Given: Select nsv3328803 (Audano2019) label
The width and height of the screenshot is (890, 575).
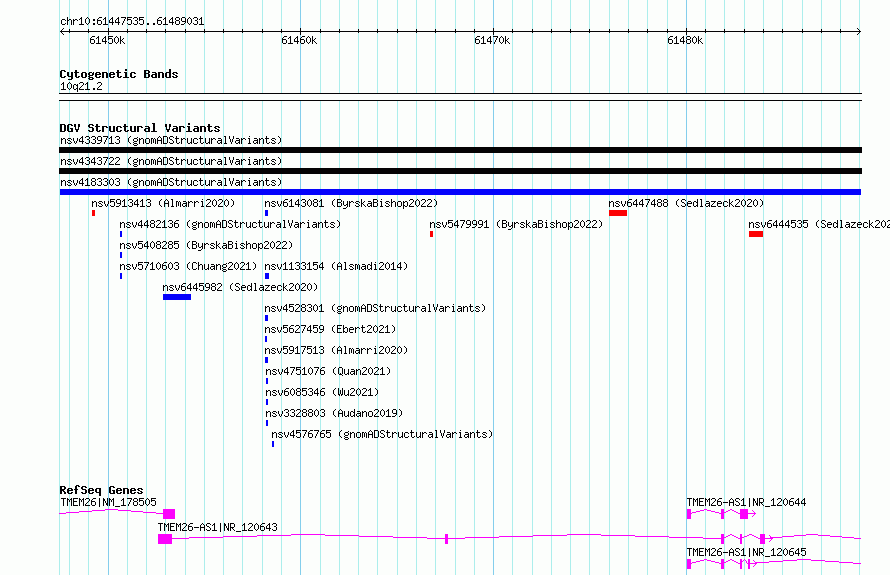Looking at the screenshot, I should coord(334,413).
